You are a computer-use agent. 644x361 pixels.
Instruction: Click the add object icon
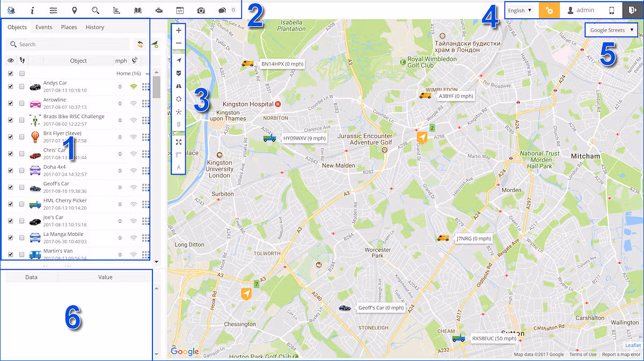click(155, 44)
